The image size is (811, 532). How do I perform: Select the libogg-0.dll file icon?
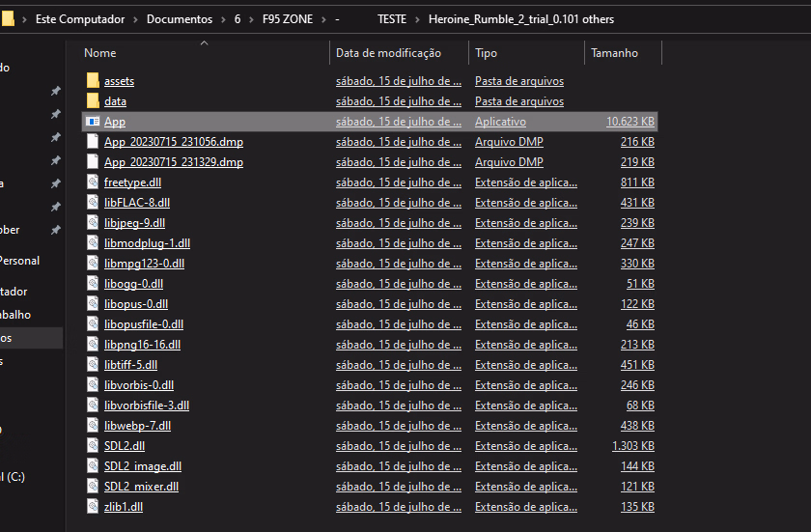click(x=93, y=283)
